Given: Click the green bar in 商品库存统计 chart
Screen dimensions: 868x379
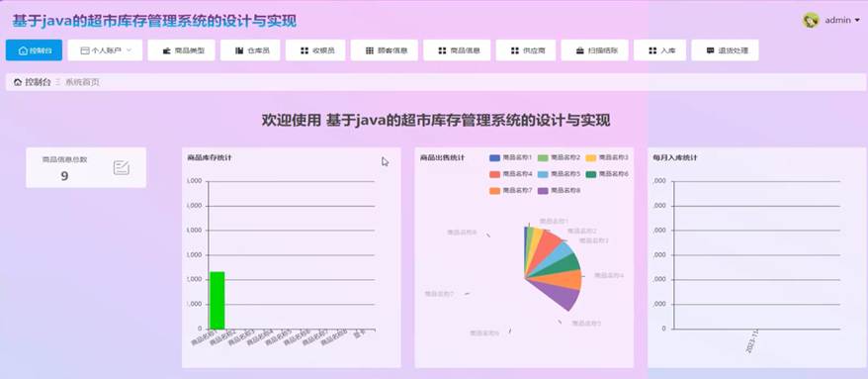Looking at the screenshot, I should (x=217, y=300).
